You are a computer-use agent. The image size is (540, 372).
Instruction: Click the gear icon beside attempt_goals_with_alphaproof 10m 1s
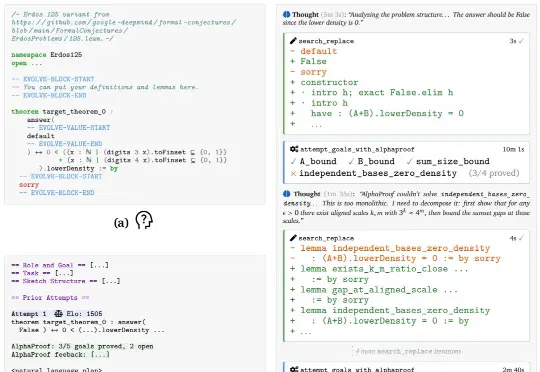pos(294,149)
